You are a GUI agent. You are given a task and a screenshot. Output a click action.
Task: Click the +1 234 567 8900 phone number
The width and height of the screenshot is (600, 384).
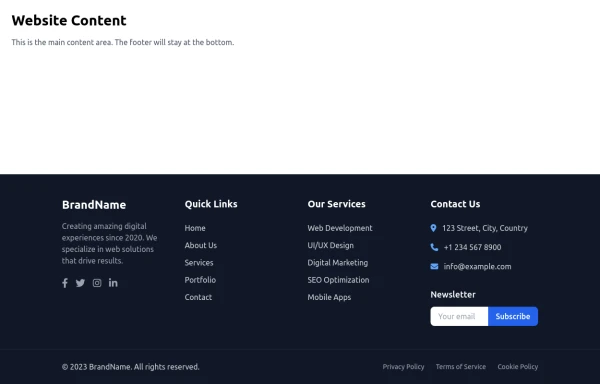pos(472,247)
